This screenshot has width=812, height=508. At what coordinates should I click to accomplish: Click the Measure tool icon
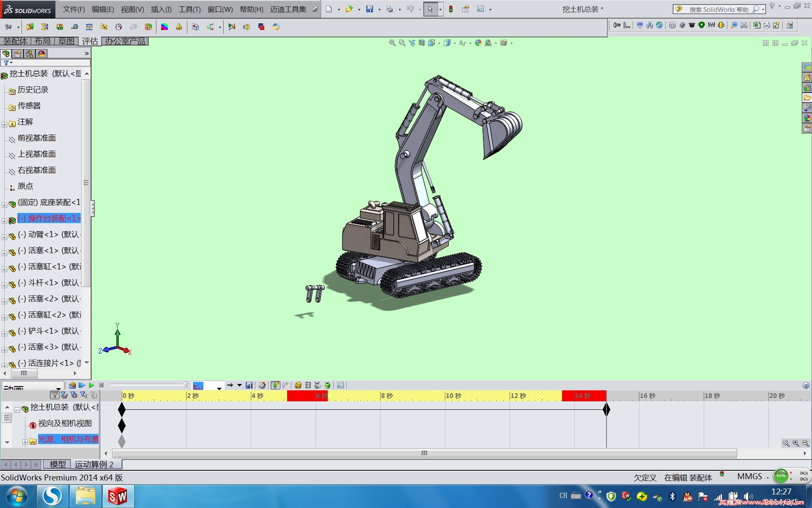pyautogui.click(x=74, y=27)
